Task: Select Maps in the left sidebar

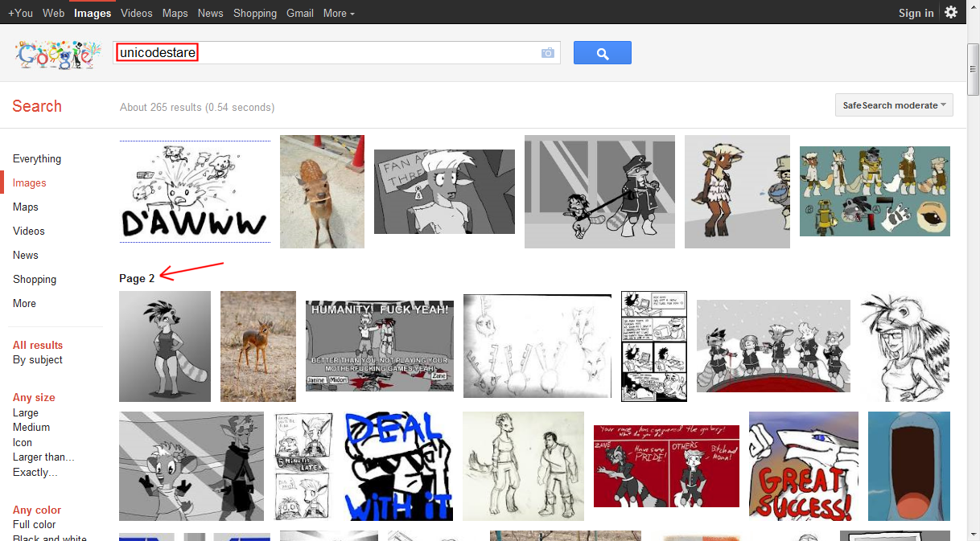Action: [26, 207]
